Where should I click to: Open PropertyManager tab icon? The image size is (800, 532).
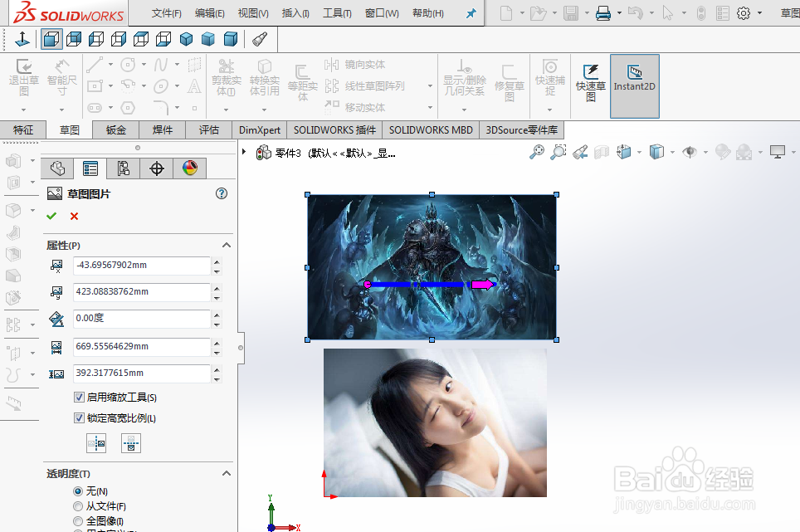pos(90,168)
